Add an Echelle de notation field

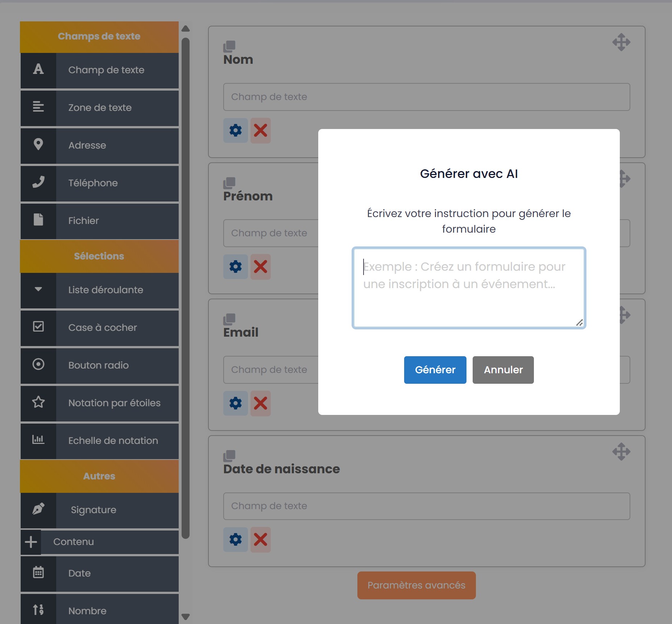click(x=99, y=441)
